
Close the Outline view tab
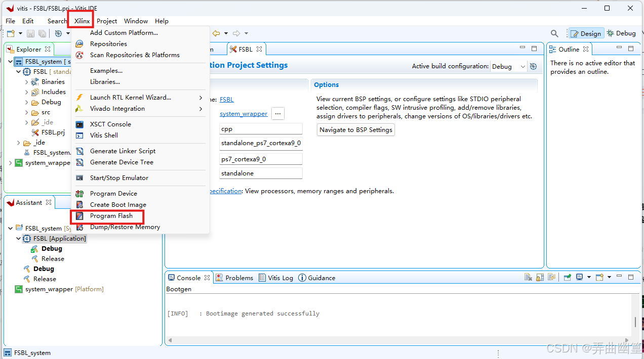(x=586, y=49)
